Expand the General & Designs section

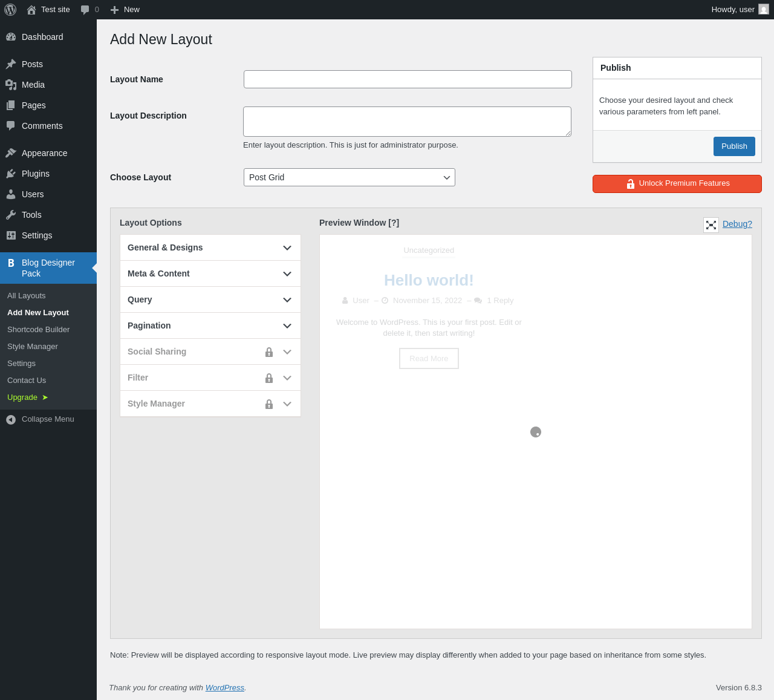210,247
